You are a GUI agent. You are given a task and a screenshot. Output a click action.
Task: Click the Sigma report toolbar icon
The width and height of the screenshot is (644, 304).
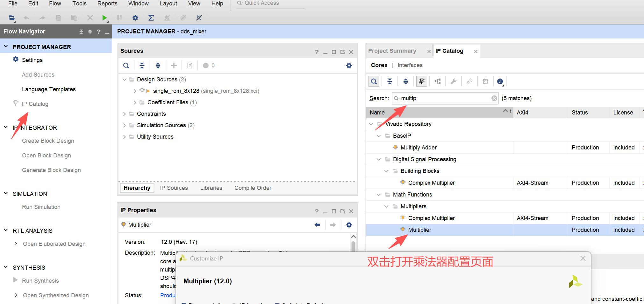(x=151, y=18)
